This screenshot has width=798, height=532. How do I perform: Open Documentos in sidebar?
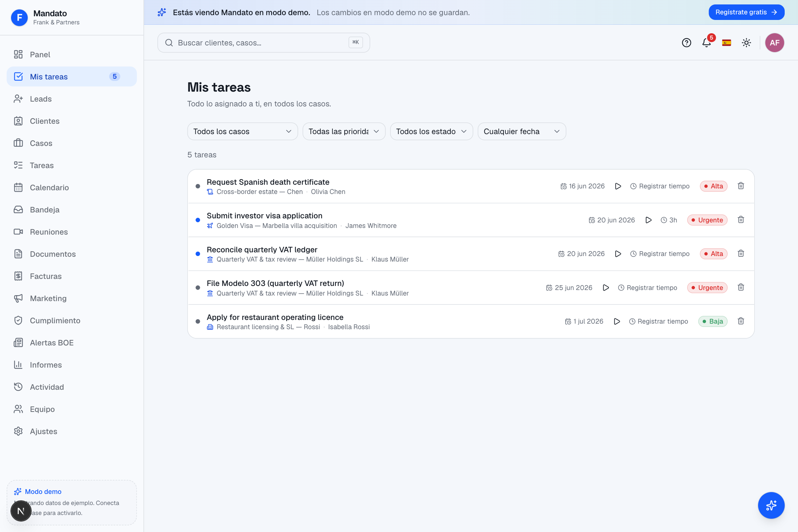72,254
